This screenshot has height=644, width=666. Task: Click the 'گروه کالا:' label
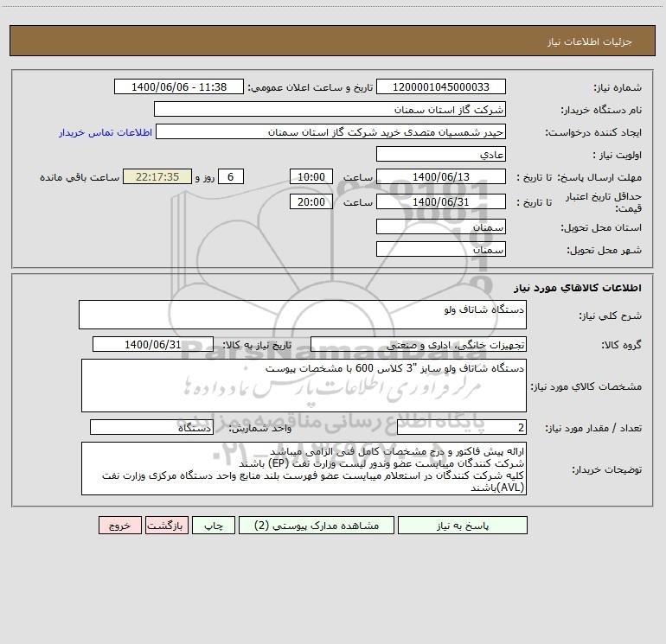[622, 345]
